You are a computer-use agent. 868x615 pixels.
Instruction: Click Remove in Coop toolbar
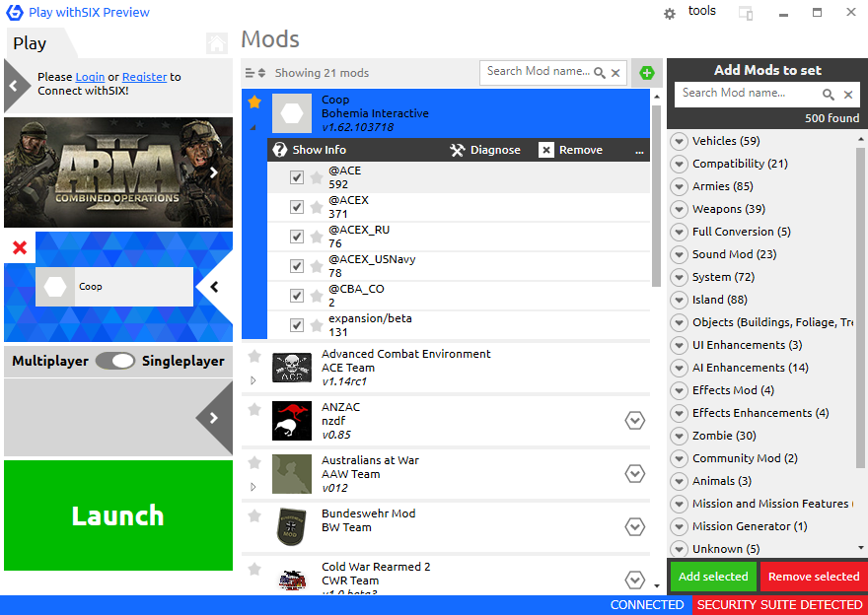point(571,150)
